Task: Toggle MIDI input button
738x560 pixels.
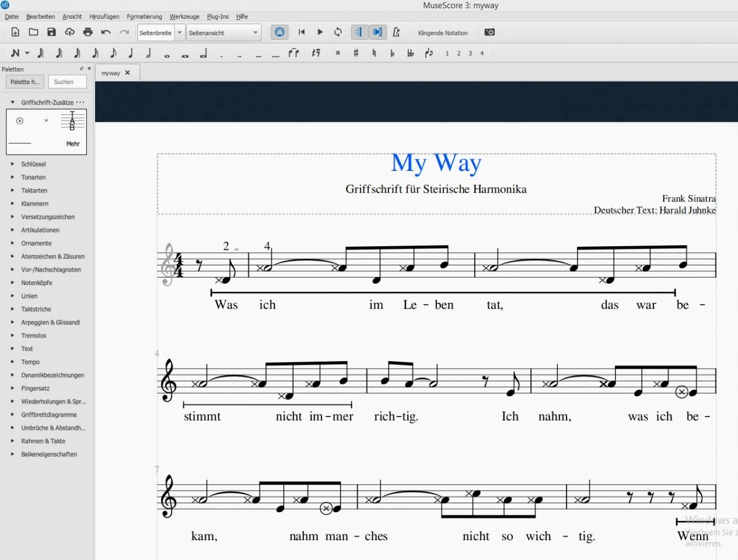Action: [280, 32]
